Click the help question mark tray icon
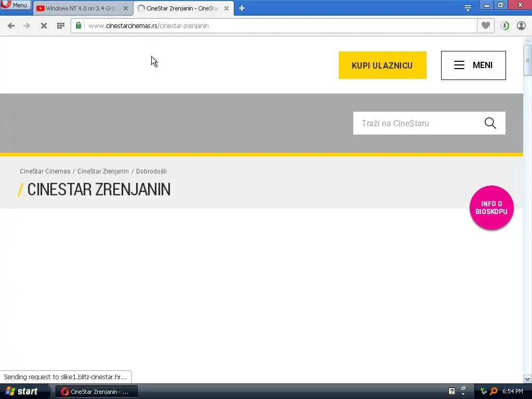 [451, 391]
